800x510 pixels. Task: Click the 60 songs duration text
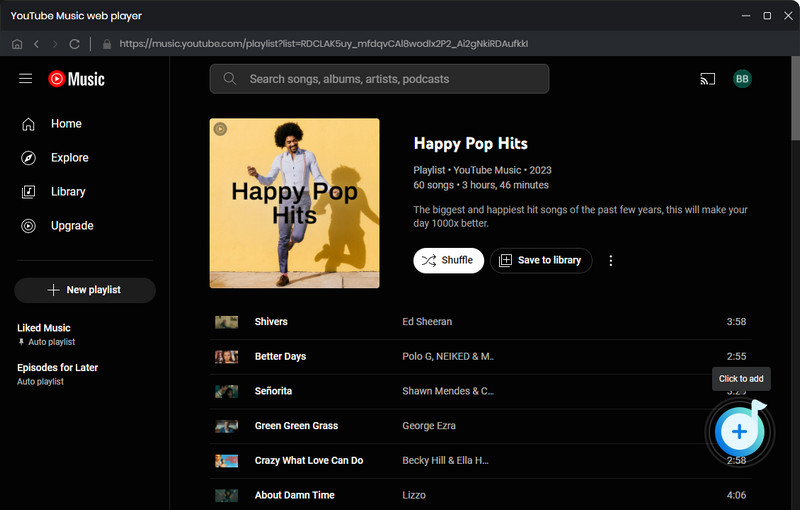tap(481, 185)
